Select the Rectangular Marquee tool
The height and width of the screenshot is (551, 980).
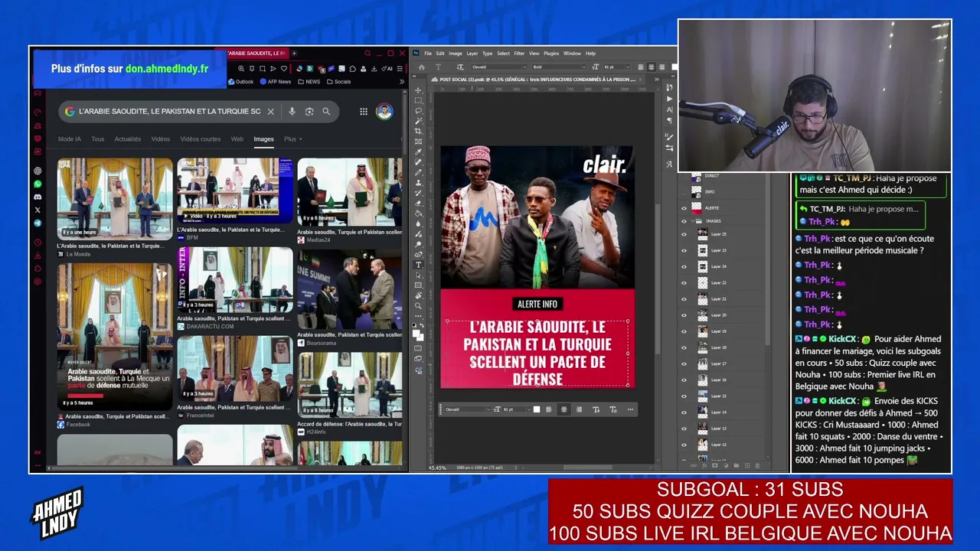418,100
